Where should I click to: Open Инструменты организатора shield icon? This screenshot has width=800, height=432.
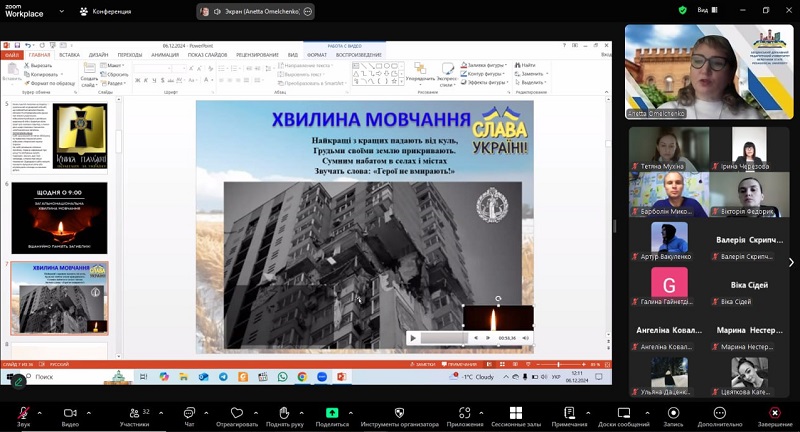coord(399,413)
